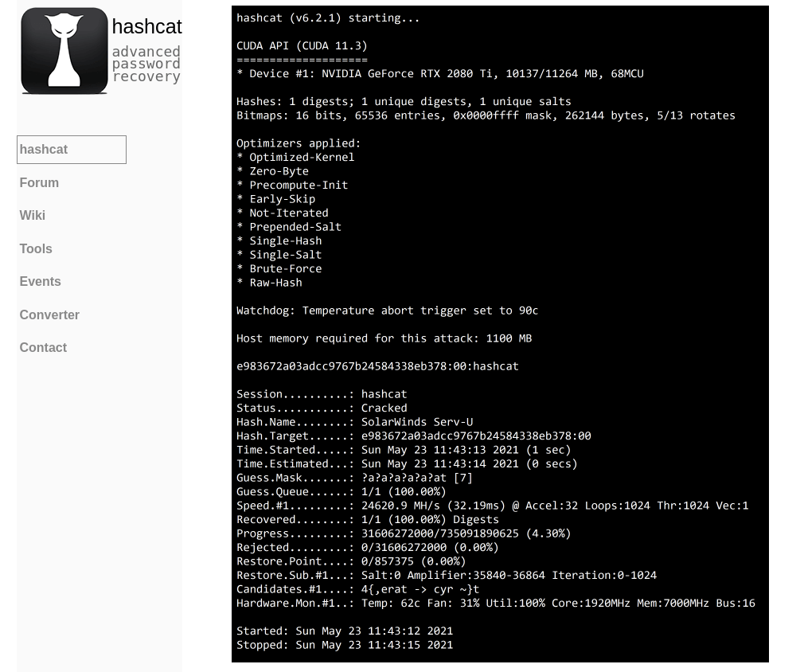Viewport: 804px width, 672px height.
Task: Open the Tools menu entry
Action: [x=36, y=248]
